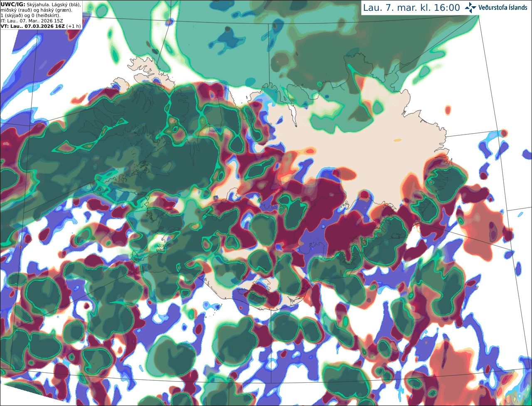This screenshot has width=532, height=406.
Task: Click the 'VT: Lau.. 07.03.2026 16Z' valid time
Action: 32,26
